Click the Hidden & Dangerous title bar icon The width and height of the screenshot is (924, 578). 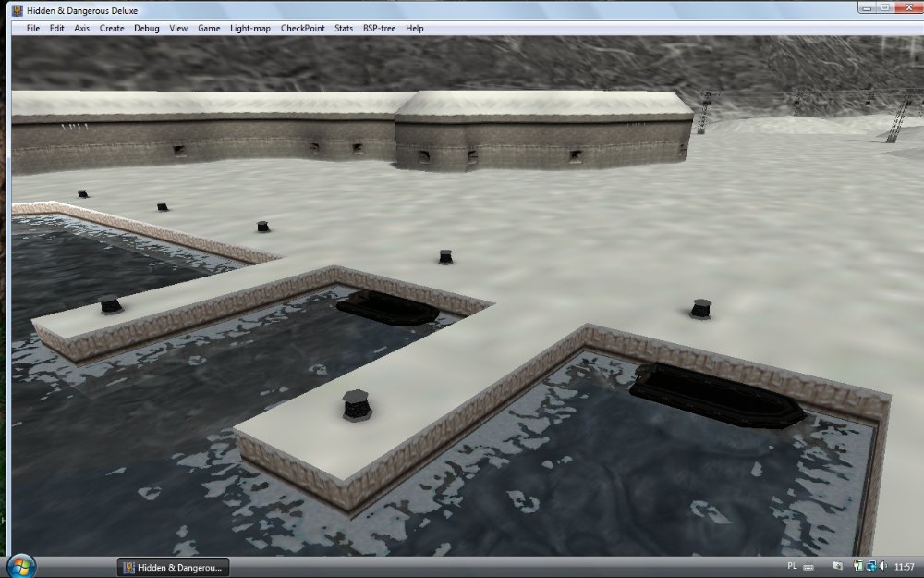(x=18, y=9)
